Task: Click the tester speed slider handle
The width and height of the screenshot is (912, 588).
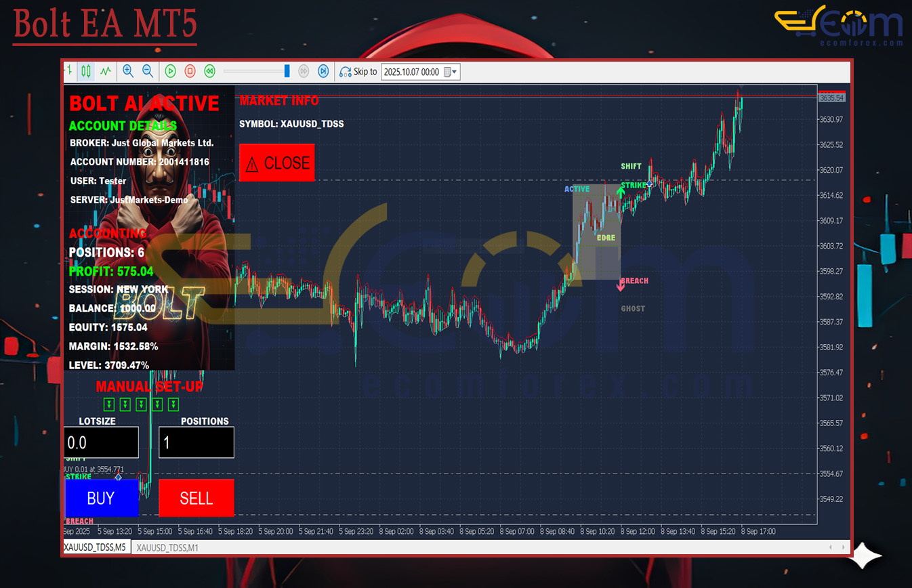Action: pos(287,71)
